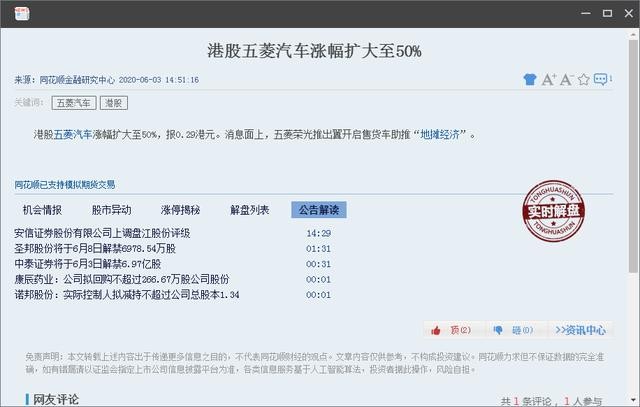Click the 01:31 timestamp entry

tap(318, 249)
